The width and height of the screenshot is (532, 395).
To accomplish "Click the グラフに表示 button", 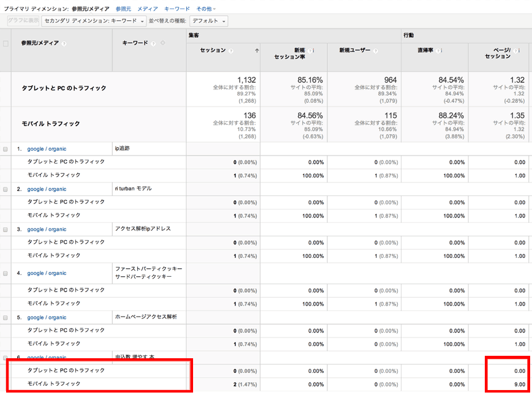I will [x=23, y=21].
